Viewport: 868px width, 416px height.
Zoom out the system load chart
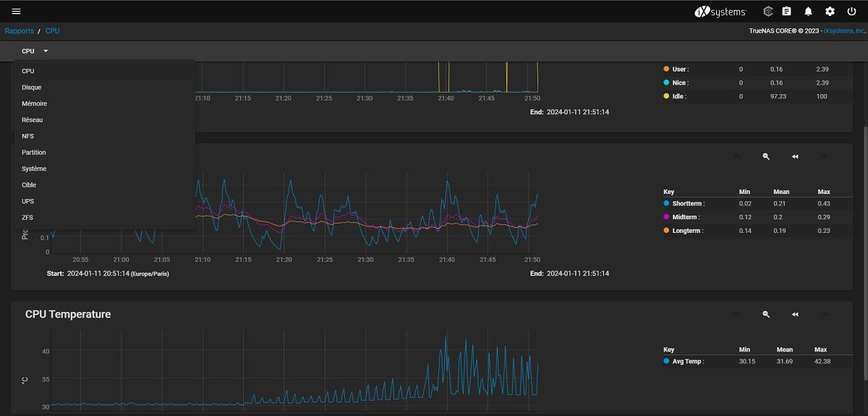[766, 156]
